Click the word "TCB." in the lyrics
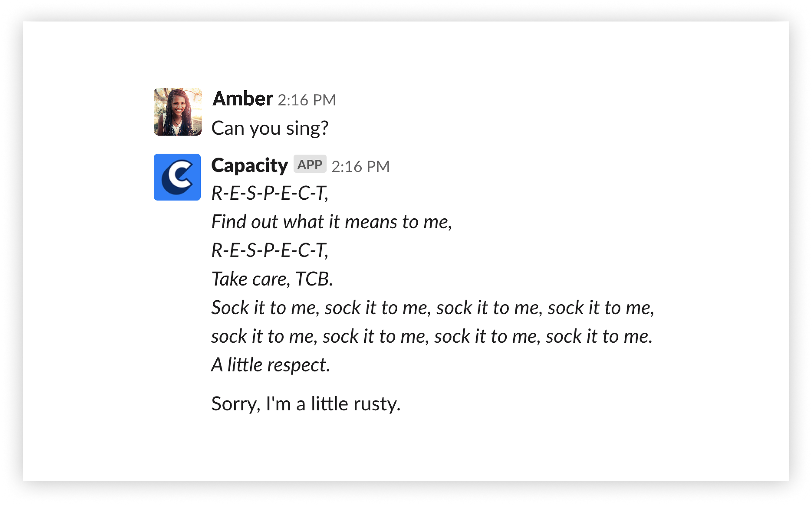Viewport: 812px width, 505px height. click(314, 279)
